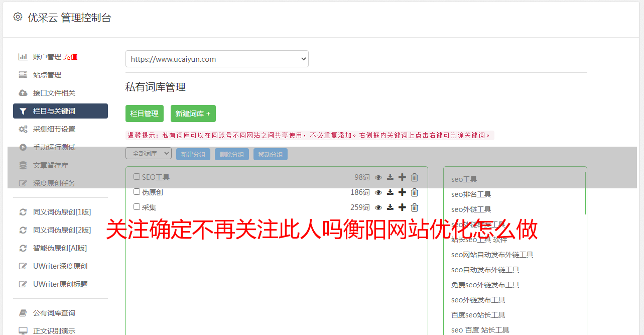The image size is (644, 335).
Task: Add keywords to SEO工具 with plus icon
Action: click(402, 177)
